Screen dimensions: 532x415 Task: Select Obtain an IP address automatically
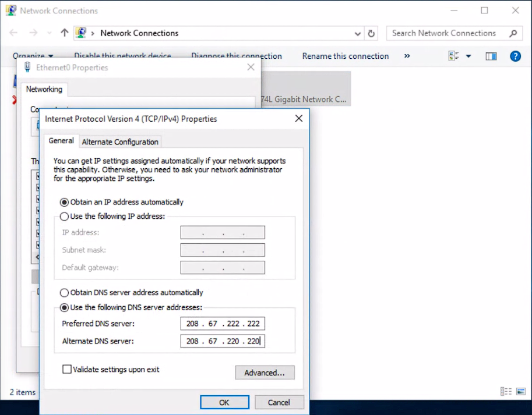64,202
